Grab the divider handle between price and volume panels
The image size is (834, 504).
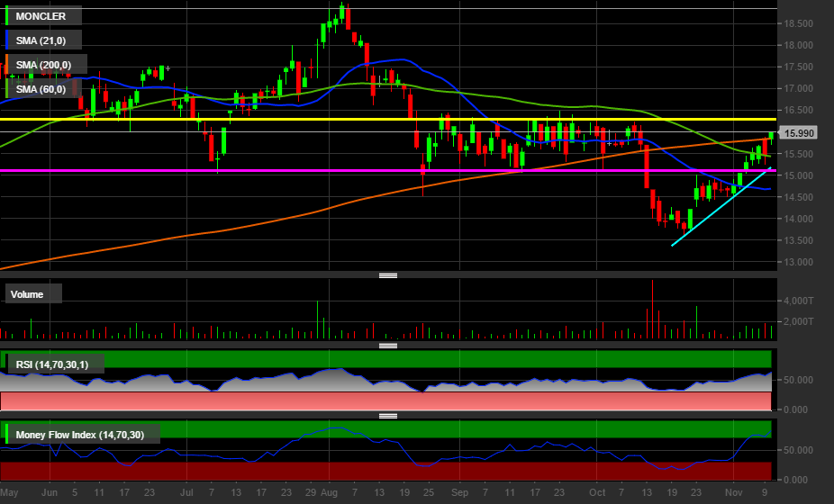(x=388, y=275)
